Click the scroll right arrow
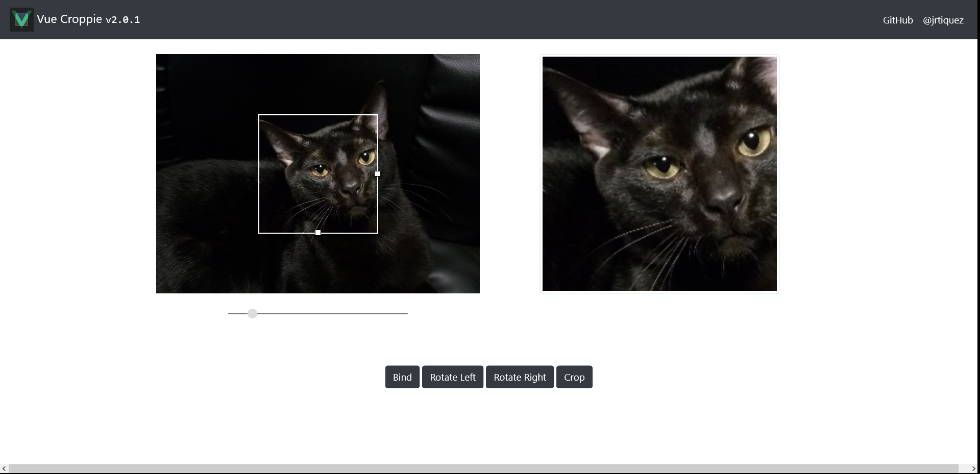The image size is (980, 474). [973, 468]
